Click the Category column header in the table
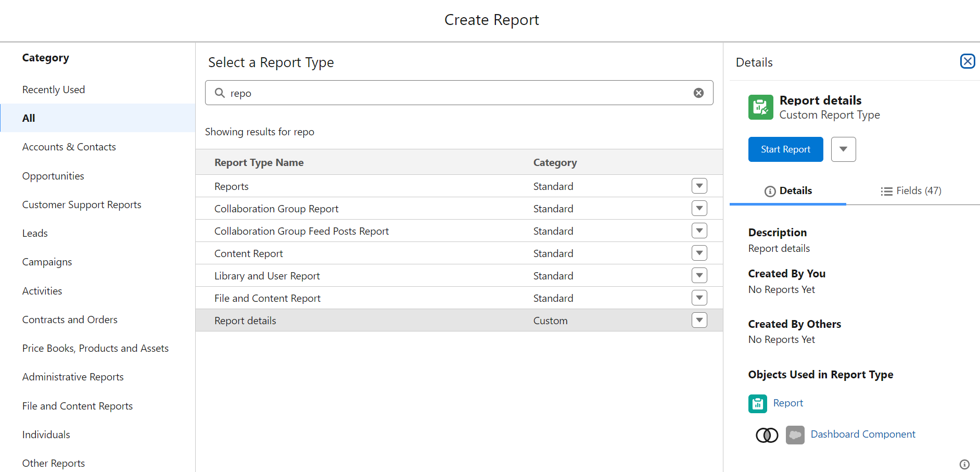Image resolution: width=980 pixels, height=472 pixels. 555,162
